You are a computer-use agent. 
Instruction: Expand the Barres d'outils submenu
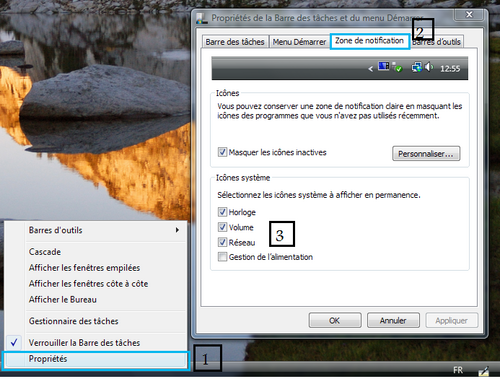[95, 230]
